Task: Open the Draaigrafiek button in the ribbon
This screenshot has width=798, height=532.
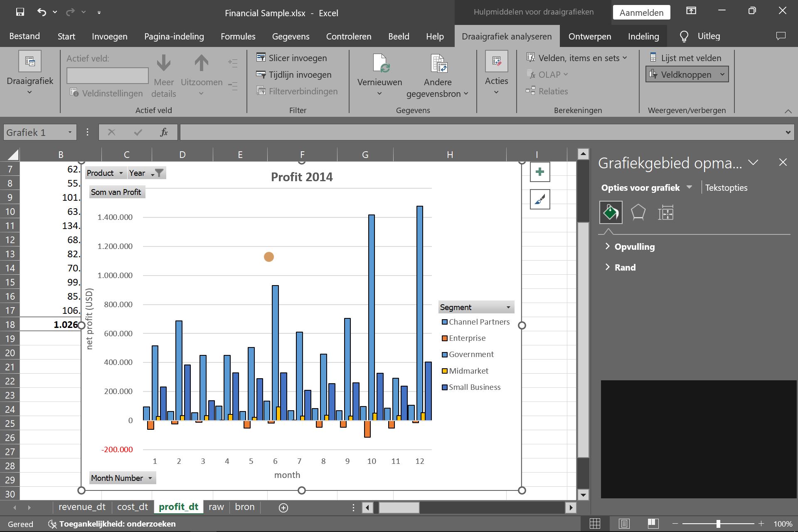Action: pyautogui.click(x=30, y=74)
